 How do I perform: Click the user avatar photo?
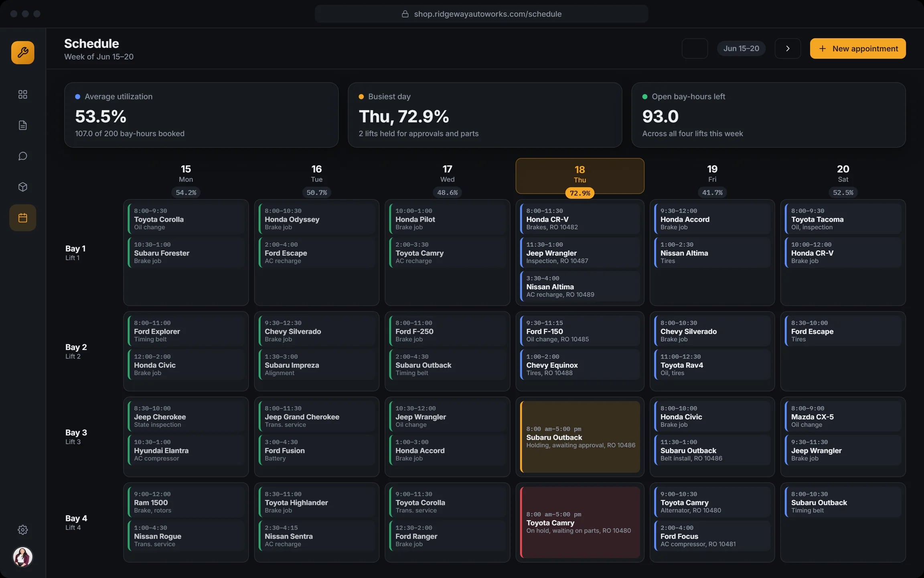click(x=23, y=557)
